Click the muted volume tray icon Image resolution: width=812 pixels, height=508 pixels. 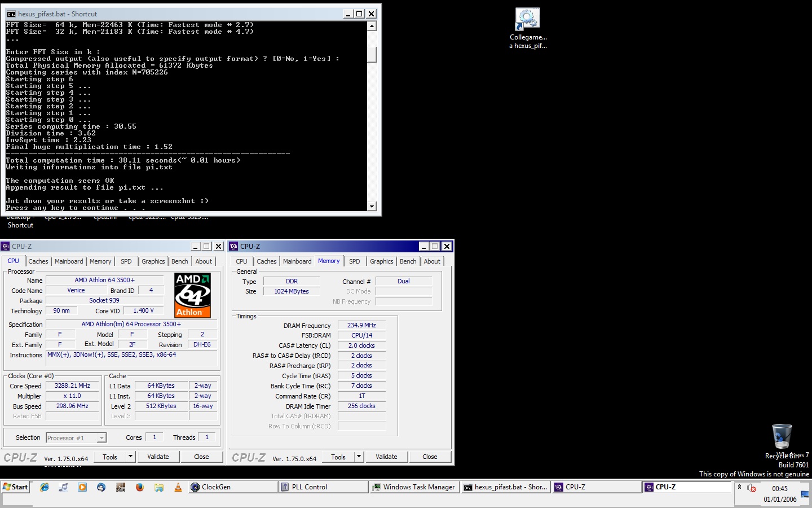click(x=751, y=488)
